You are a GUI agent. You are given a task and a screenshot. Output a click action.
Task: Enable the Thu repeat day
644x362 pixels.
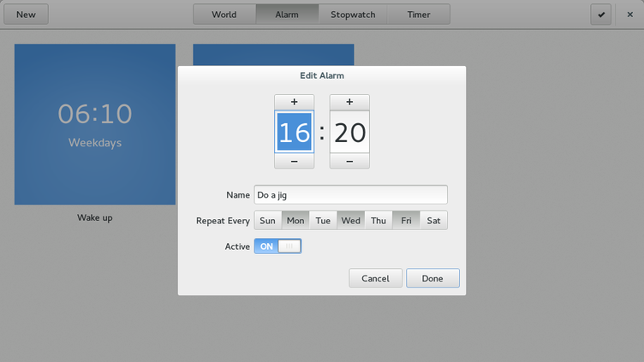click(379, 221)
